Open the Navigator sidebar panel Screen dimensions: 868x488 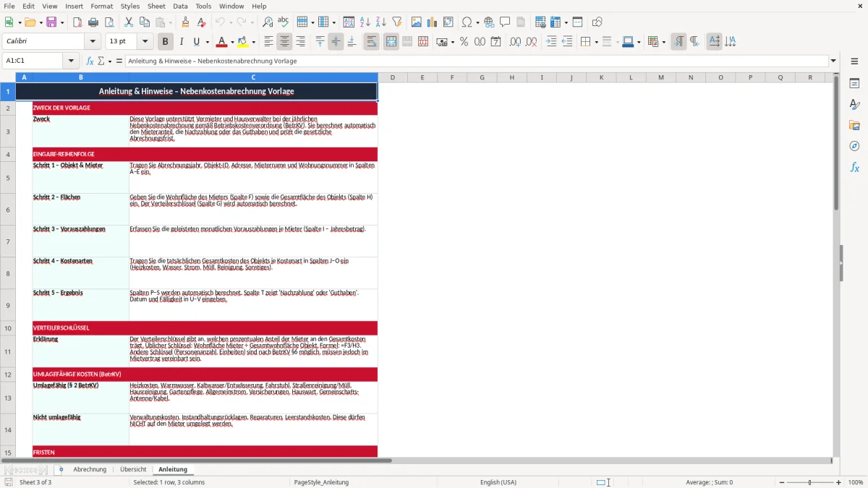pos(854,146)
